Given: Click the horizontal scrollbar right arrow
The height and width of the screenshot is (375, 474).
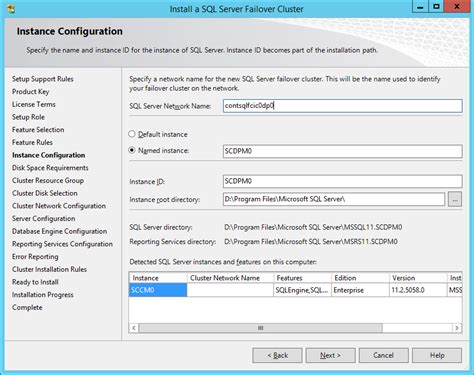Looking at the screenshot, I should (x=457, y=328).
